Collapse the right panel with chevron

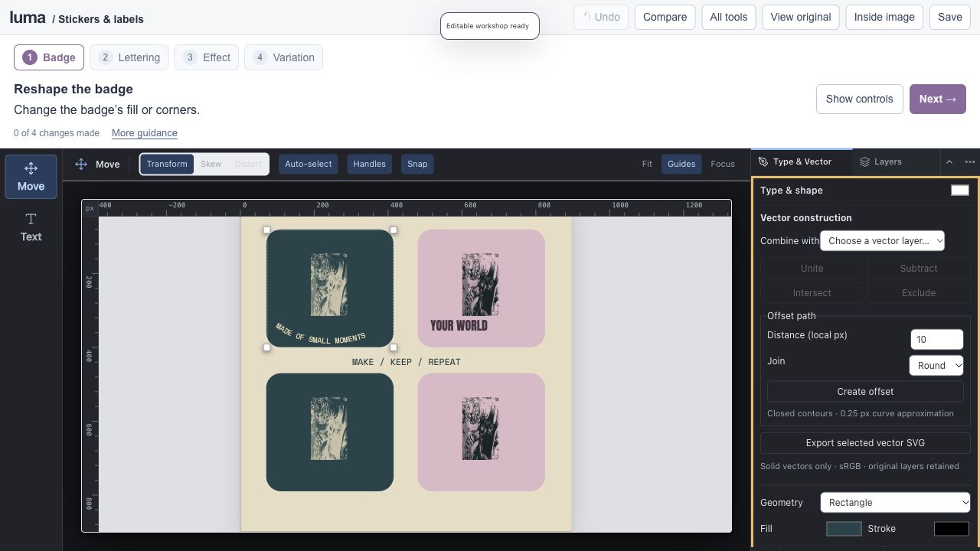click(949, 161)
